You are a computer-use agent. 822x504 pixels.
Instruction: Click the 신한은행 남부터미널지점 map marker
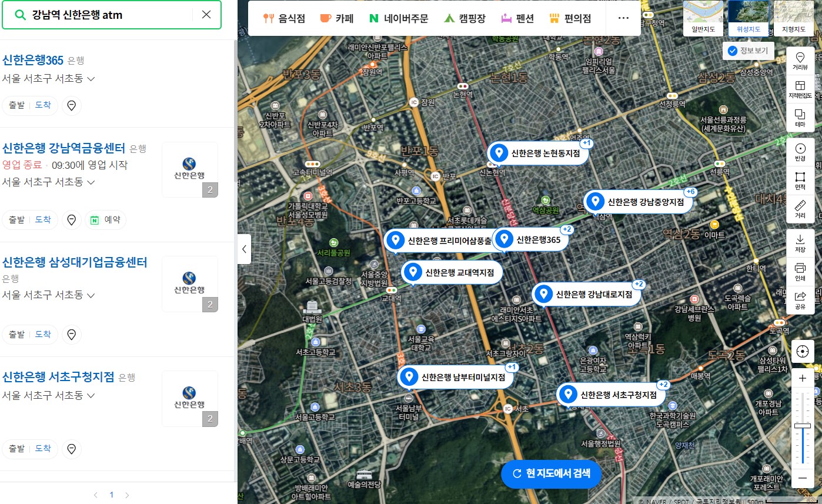456,377
